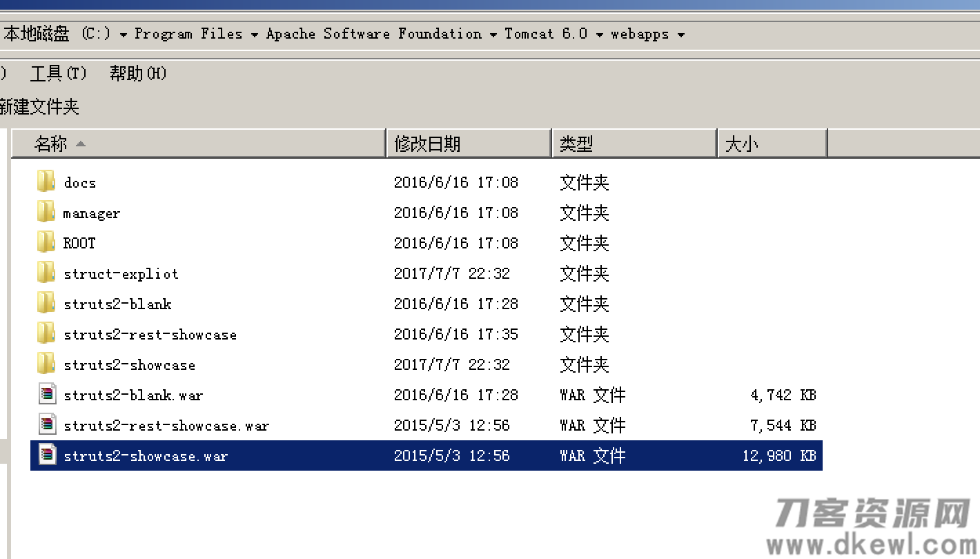Click the struts2-blank.war date 2016/6/16 17:28

pos(456,395)
